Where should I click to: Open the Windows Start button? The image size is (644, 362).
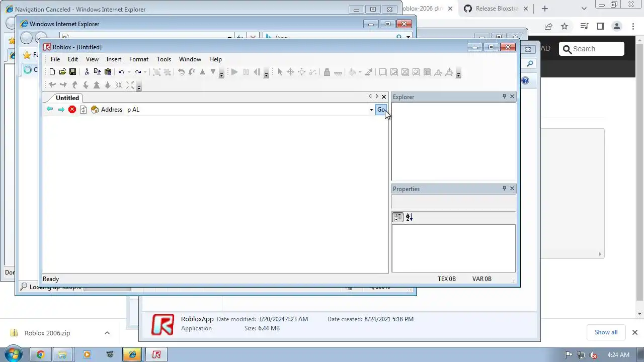[14, 354]
